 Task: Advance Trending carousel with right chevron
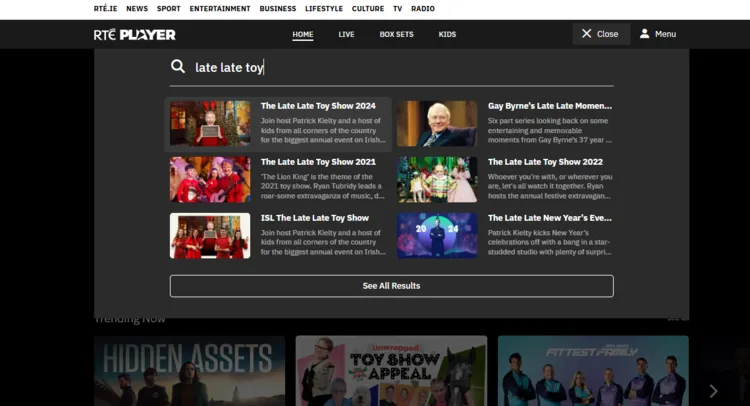click(x=713, y=391)
